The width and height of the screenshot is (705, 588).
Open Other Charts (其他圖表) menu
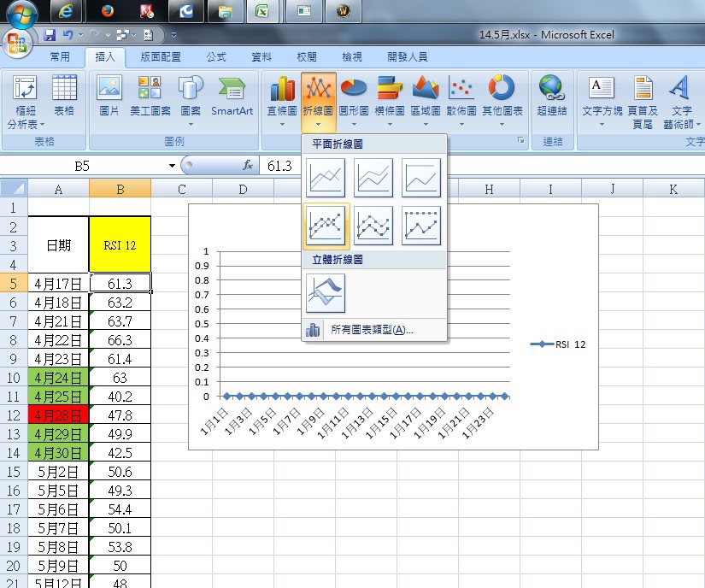click(x=502, y=101)
